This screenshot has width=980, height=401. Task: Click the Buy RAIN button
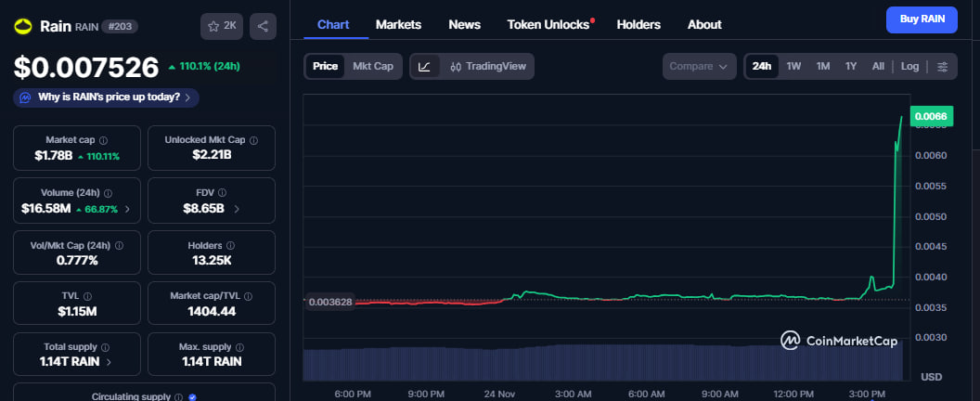(921, 19)
